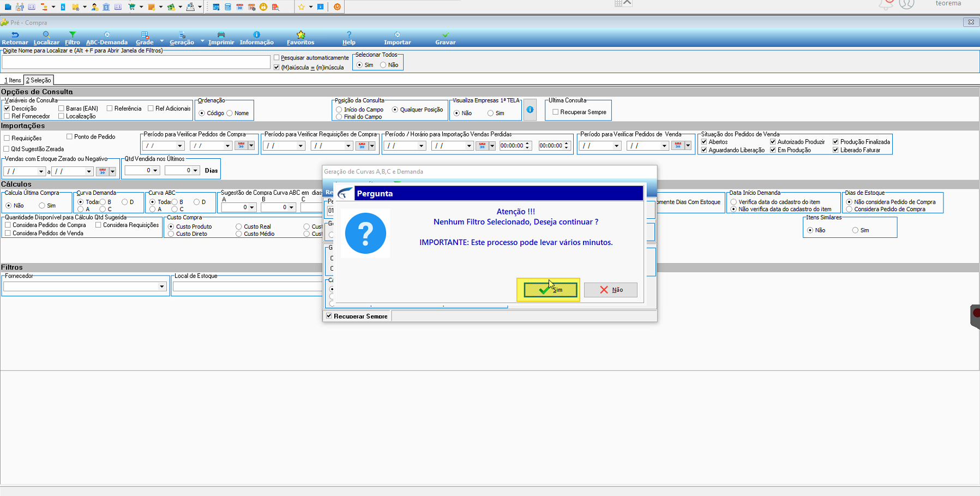Select Considera Pedido de Compra radio

click(x=849, y=210)
